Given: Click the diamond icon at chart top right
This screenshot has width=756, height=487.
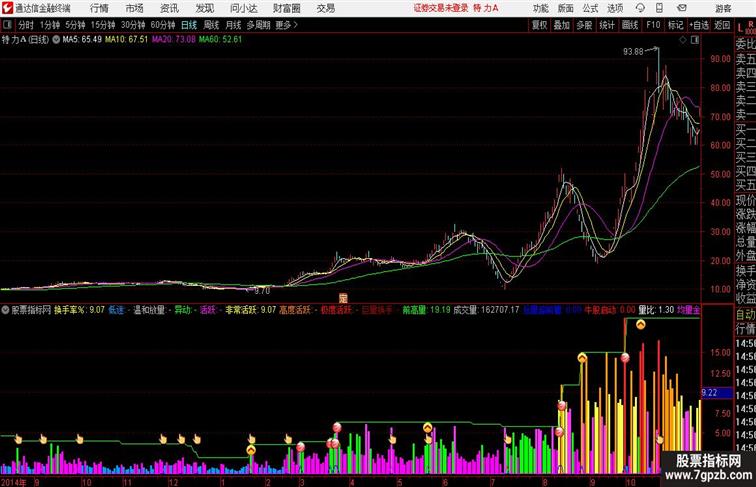Looking at the screenshot, I should coord(683,40).
